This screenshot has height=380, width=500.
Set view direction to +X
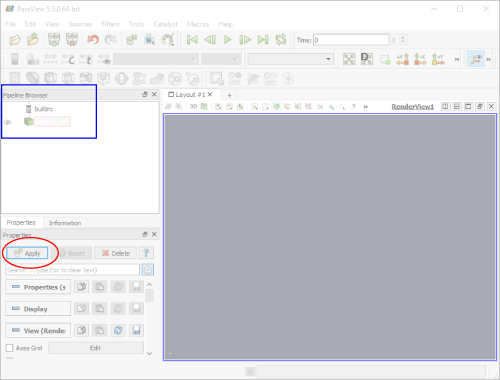point(402,59)
